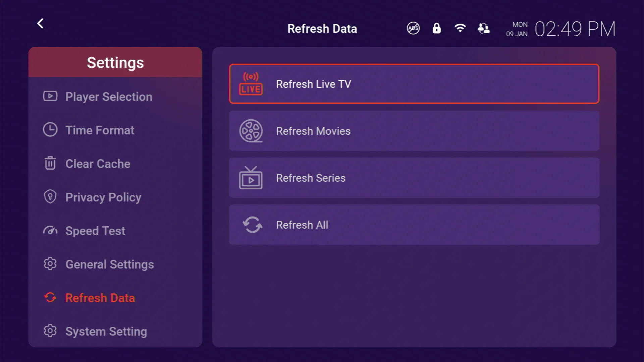Click the padlock parental control icon

click(436, 28)
